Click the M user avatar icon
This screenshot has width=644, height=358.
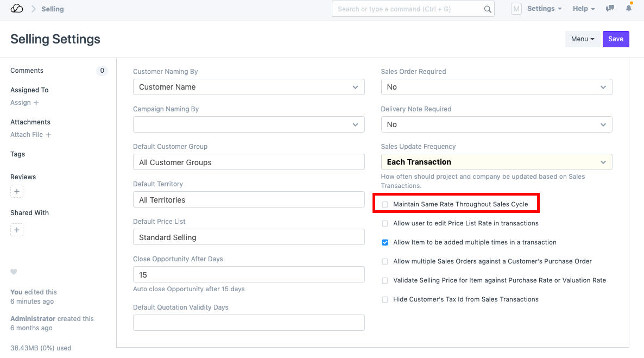click(516, 9)
